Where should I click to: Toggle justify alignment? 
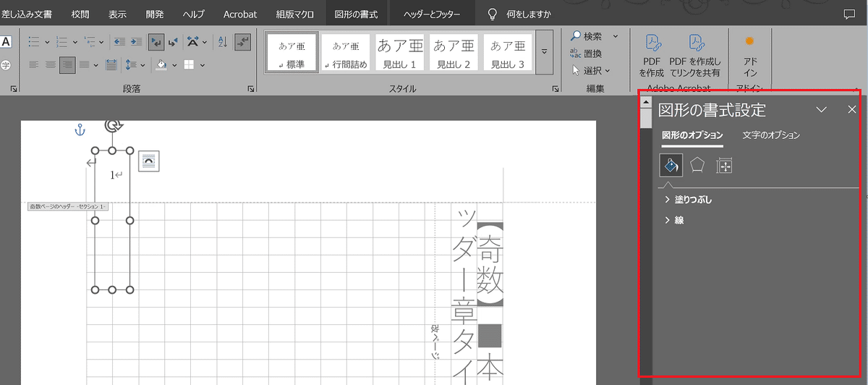[85, 64]
